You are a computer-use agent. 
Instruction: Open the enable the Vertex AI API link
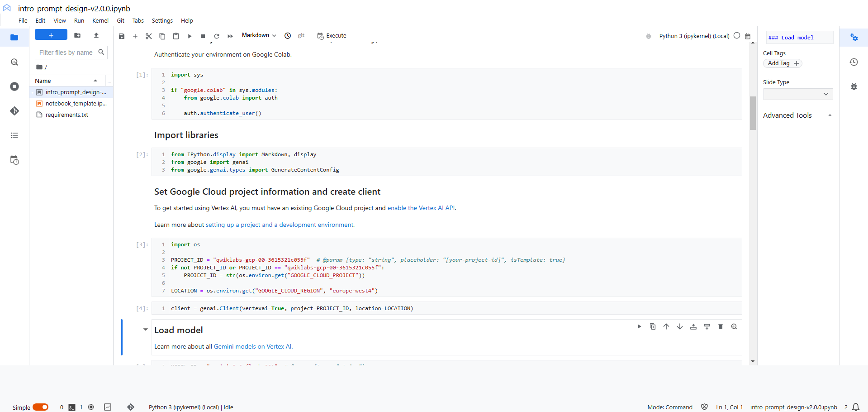(421, 208)
